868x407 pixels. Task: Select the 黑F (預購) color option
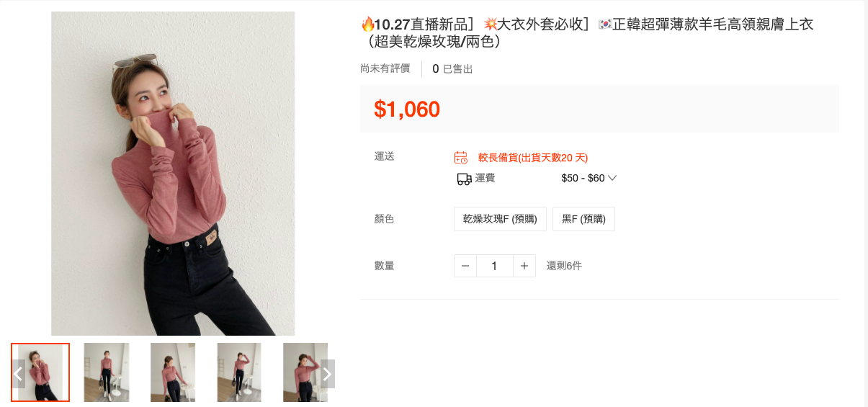pyautogui.click(x=583, y=219)
